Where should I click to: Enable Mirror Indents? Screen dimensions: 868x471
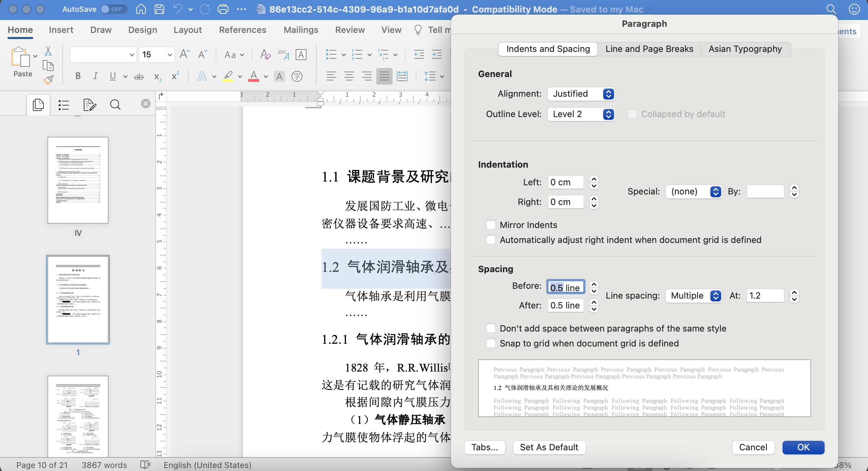(x=491, y=225)
